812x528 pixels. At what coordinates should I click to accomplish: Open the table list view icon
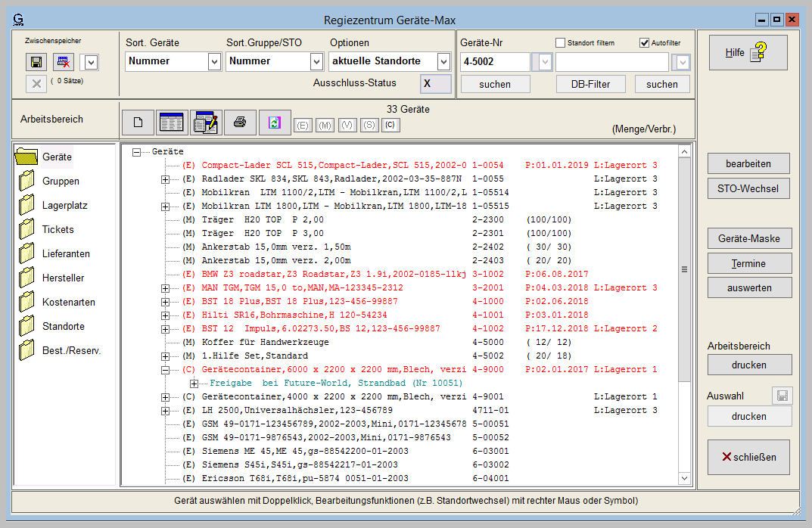172,122
